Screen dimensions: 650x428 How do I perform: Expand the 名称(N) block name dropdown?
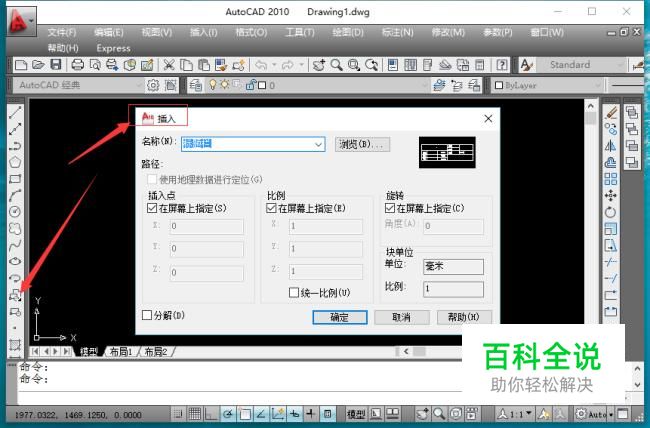(318, 144)
